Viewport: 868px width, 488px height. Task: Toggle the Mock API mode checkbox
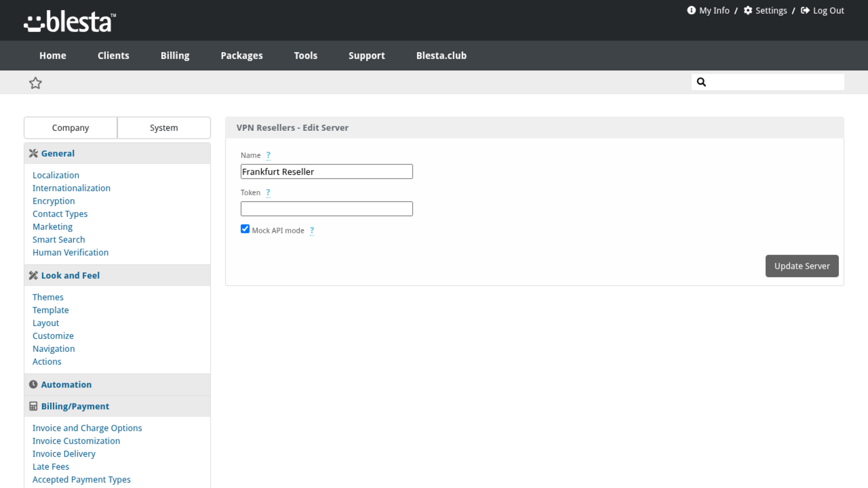(x=245, y=229)
